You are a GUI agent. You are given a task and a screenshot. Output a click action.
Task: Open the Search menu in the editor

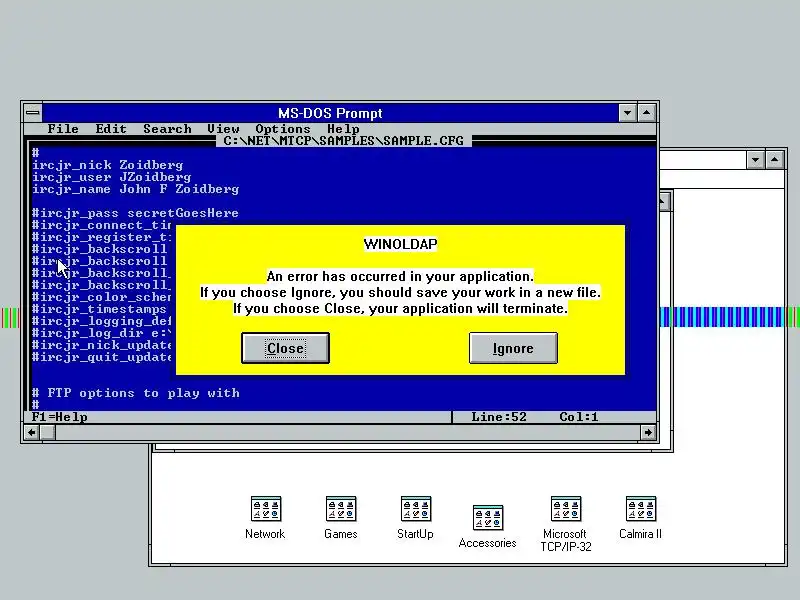(x=167, y=129)
